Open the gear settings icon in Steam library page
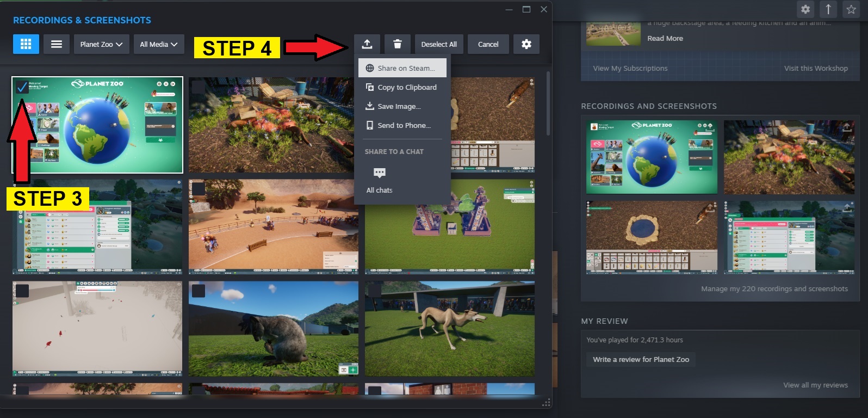868x418 pixels. [x=805, y=9]
